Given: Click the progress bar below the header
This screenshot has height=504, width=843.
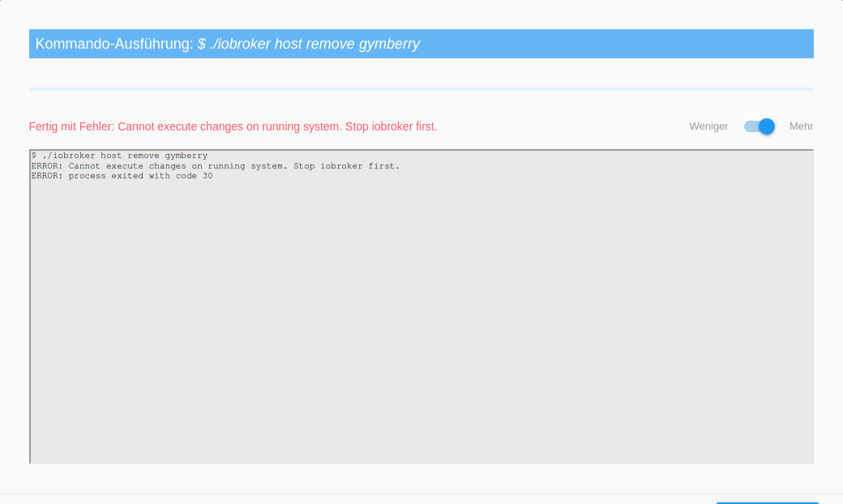Looking at the screenshot, I should pos(421,86).
